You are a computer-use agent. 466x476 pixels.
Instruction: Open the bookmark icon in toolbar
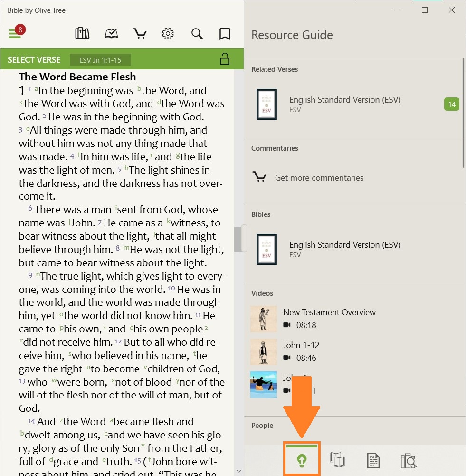coord(225,34)
